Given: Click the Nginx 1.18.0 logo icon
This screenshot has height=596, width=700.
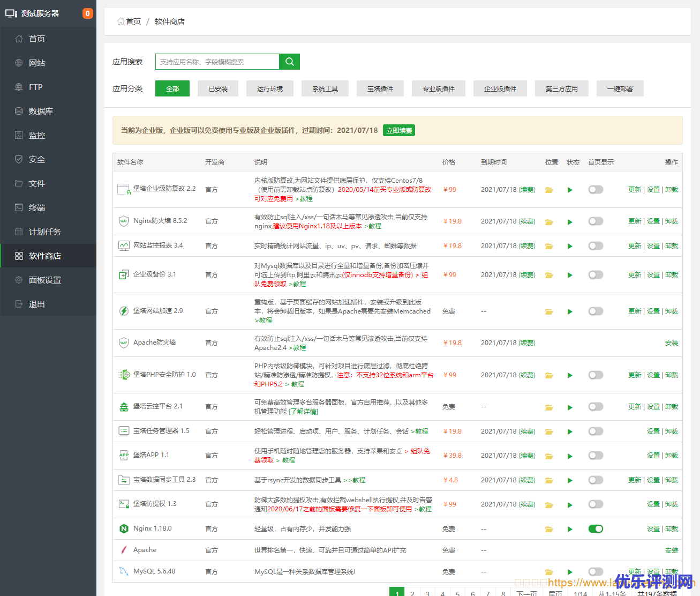Looking at the screenshot, I should [124, 528].
